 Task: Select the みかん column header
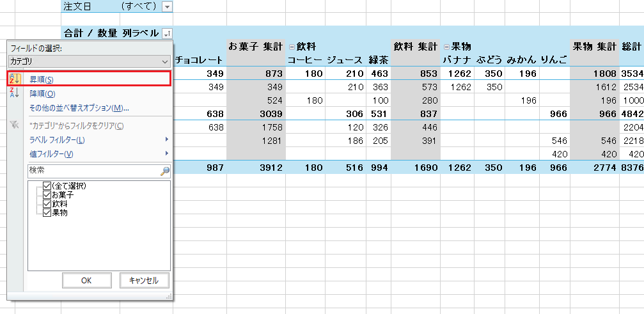pos(521,60)
